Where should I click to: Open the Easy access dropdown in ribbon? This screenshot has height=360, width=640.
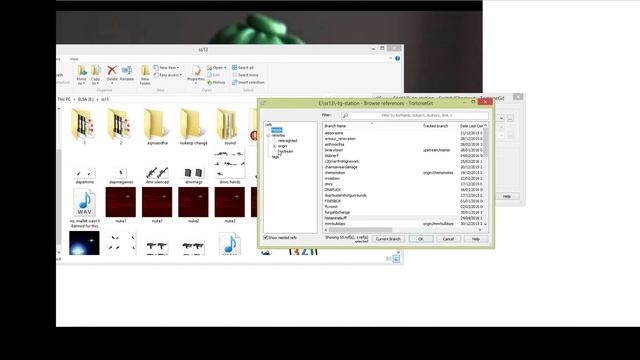[168, 75]
